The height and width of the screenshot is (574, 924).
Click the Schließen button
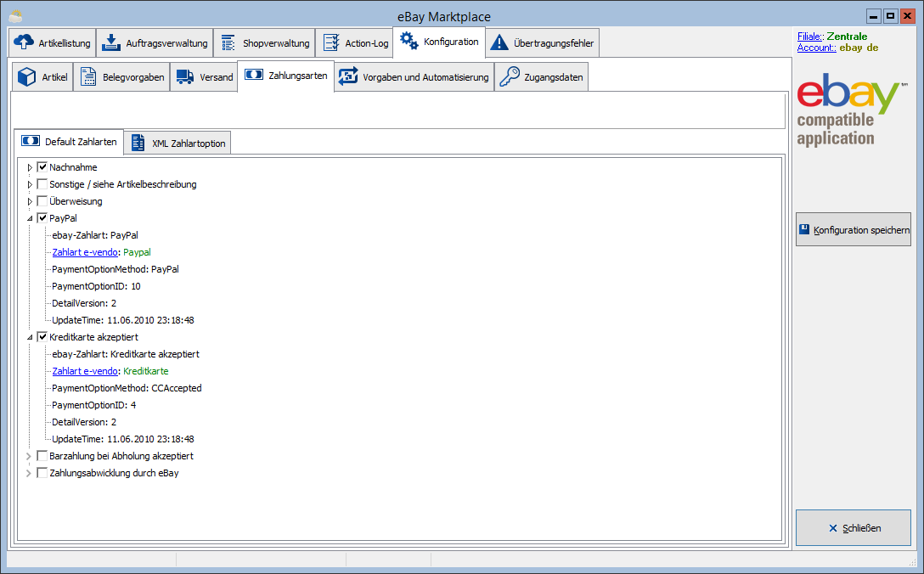854,528
